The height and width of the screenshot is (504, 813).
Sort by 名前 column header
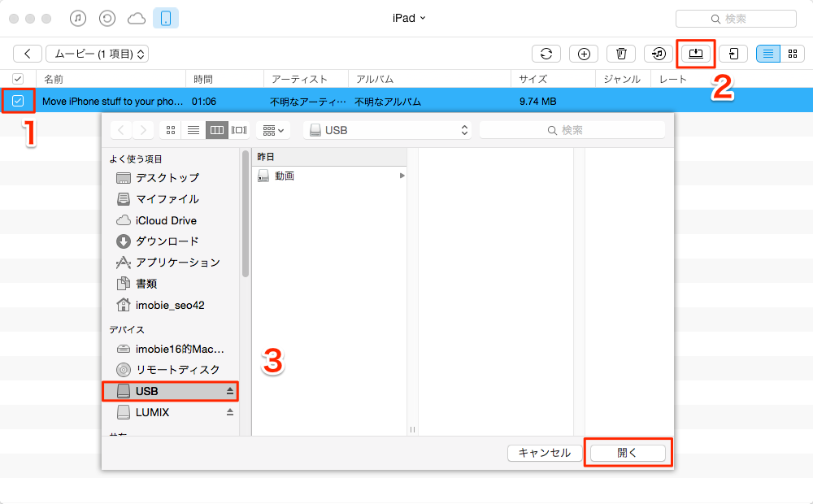54,80
